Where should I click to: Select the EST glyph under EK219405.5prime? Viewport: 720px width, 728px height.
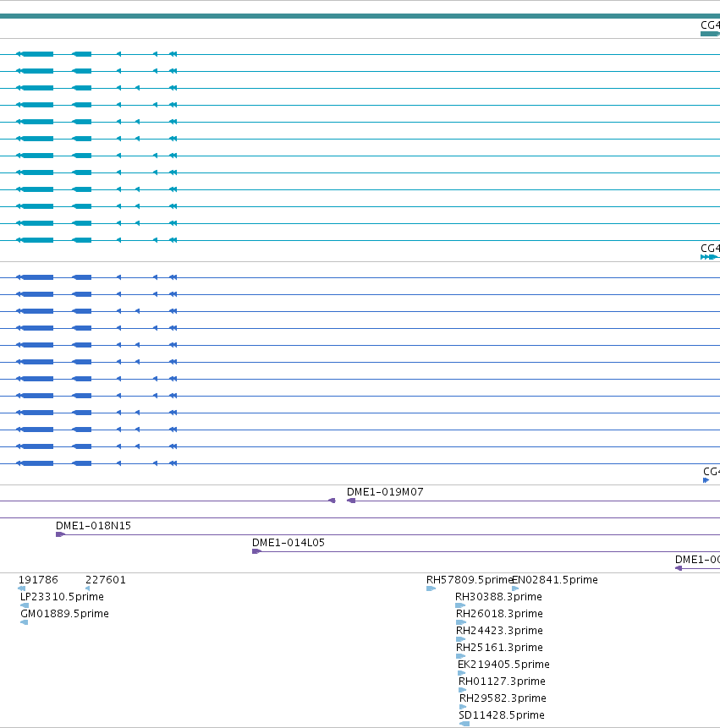[x=461, y=673]
